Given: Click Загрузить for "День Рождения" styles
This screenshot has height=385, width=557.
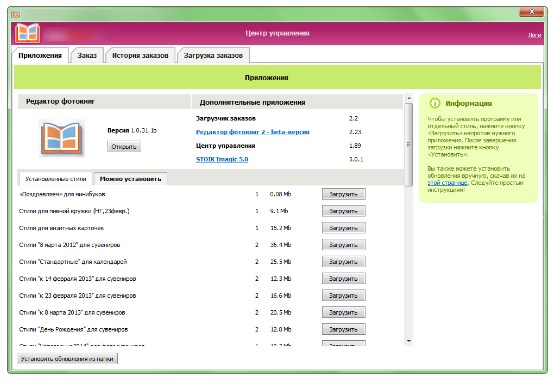Looking at the screenshot, I should (344, 329).
